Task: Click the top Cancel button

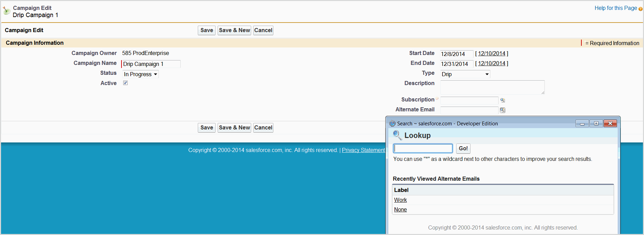Action: coord(263,30)
